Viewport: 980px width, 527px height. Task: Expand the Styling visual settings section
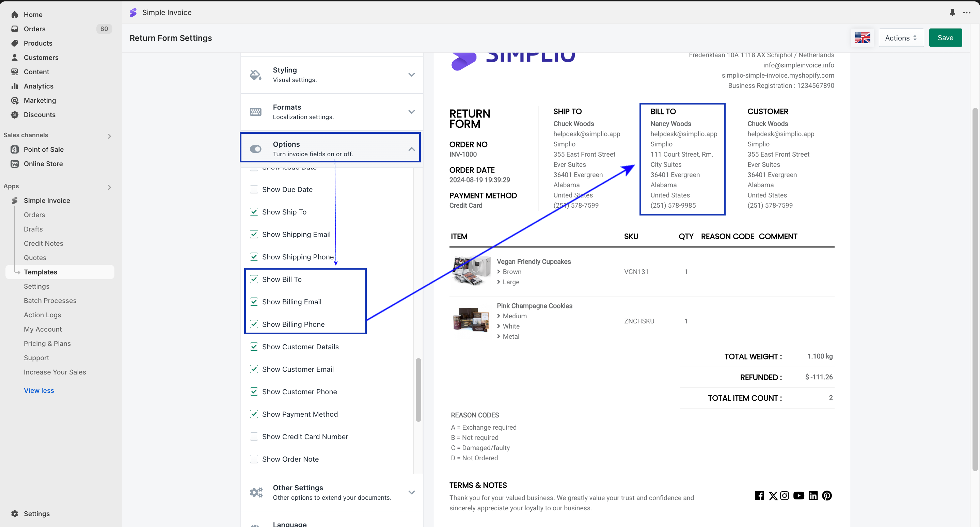point(331,75)
